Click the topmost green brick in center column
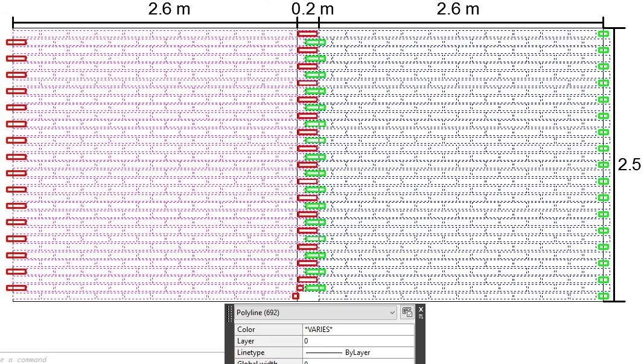 pos(316,42)
